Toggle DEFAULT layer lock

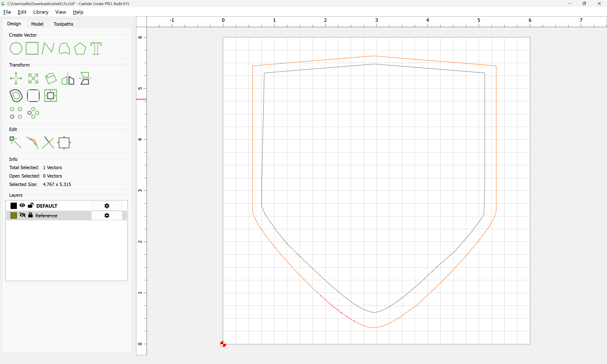(31, 205)
